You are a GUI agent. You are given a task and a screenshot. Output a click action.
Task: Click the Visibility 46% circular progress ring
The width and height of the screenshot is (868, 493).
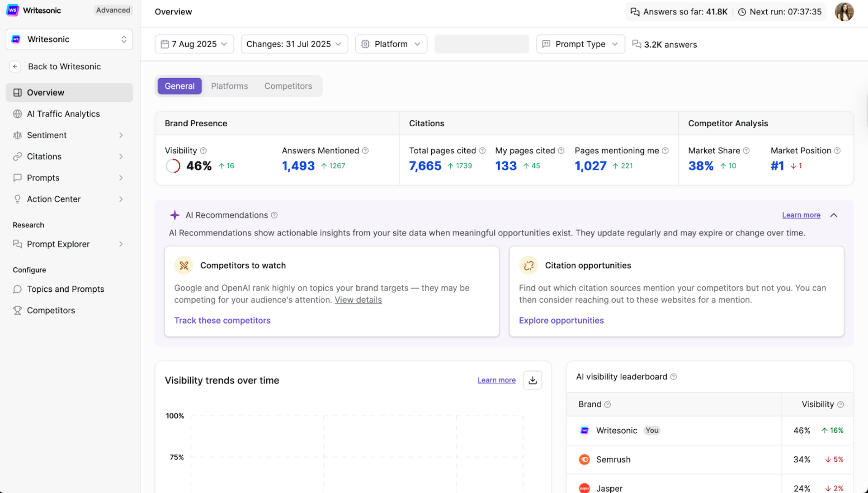[173, 166]
